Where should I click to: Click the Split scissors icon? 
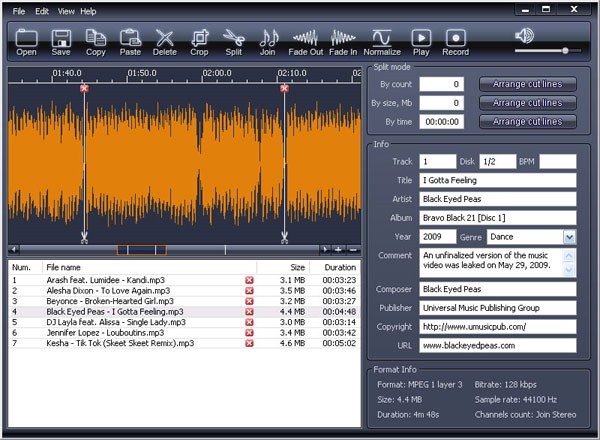234,40
